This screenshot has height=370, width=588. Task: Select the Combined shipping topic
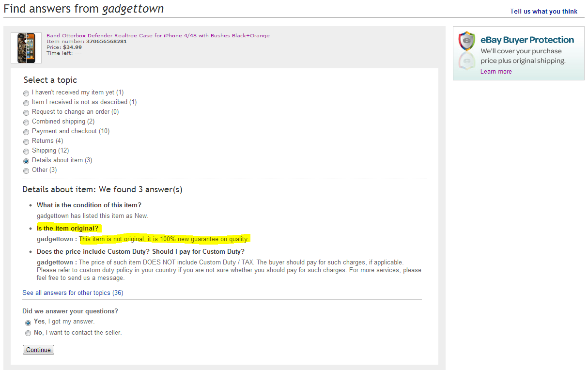click(x=26, y=122)
